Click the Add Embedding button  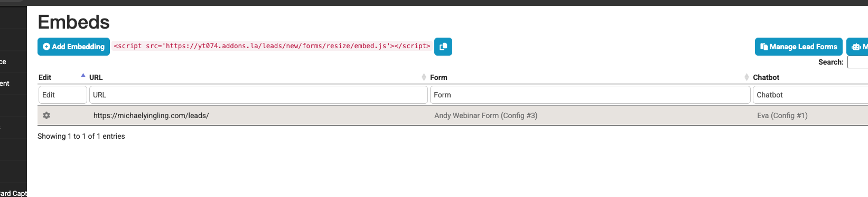(x=73, y=47)
